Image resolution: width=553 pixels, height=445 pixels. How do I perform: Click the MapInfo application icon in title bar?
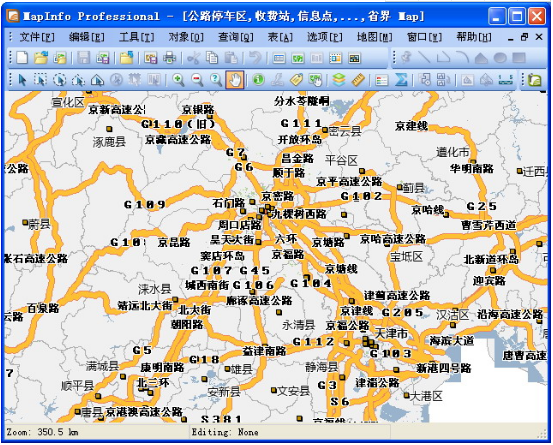click(13, 16)
